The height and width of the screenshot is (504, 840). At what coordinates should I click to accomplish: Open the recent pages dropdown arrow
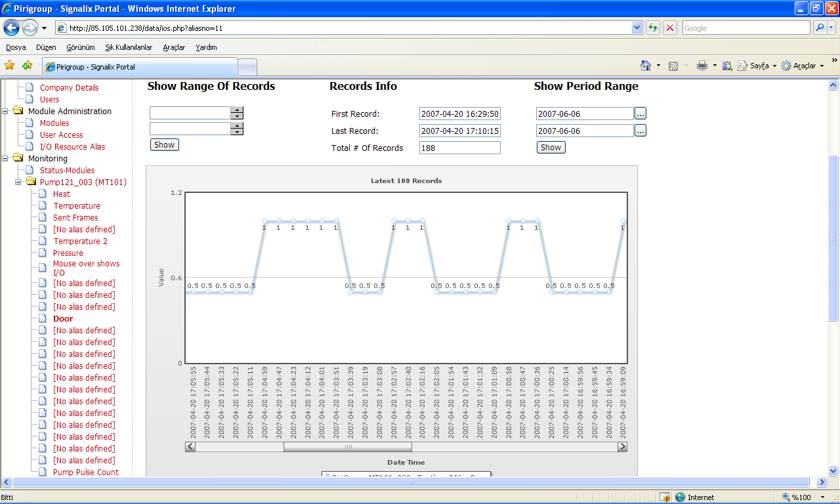[44, 28]
